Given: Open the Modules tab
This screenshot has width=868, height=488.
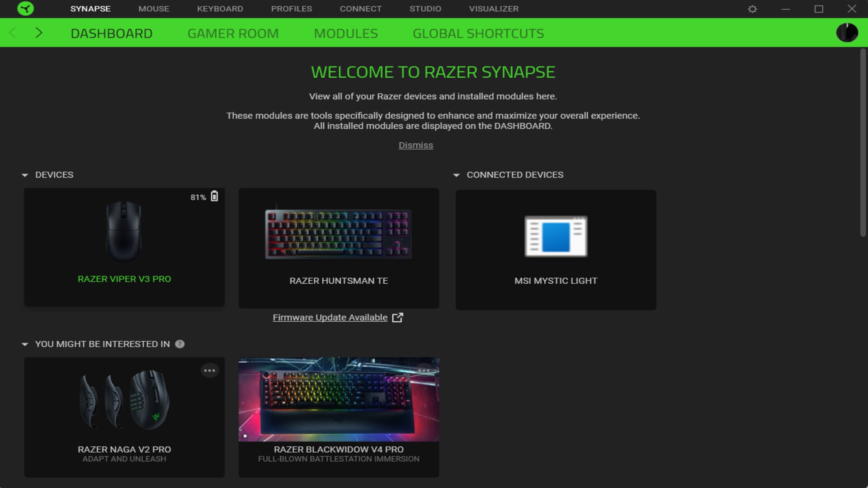Looking at the screenshot, I should click(345, 33).
